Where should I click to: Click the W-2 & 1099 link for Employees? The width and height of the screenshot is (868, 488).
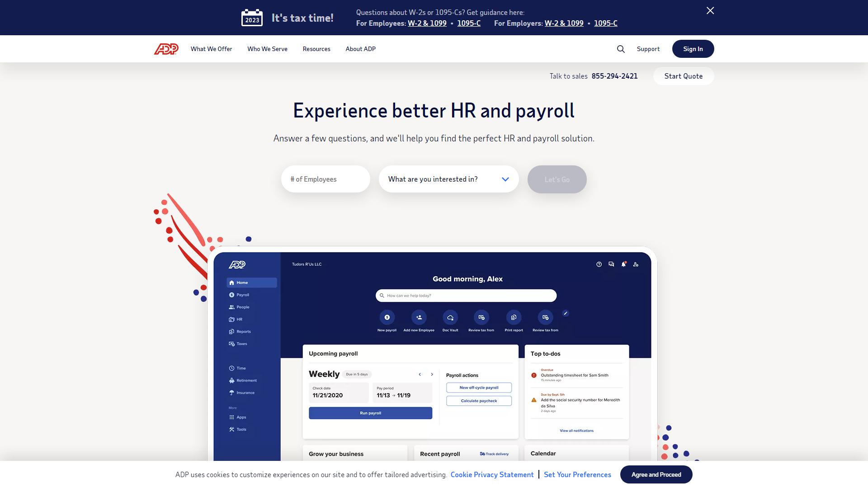click(427, 23)
